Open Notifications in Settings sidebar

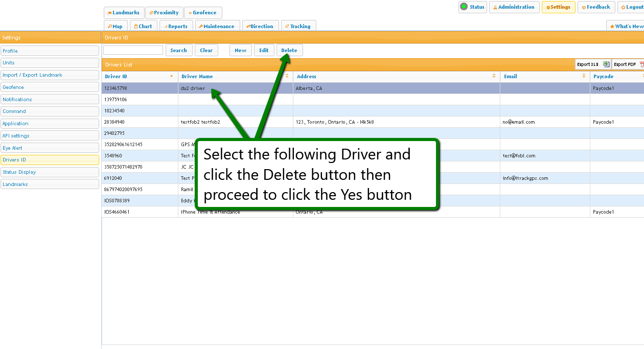(50, 99)
